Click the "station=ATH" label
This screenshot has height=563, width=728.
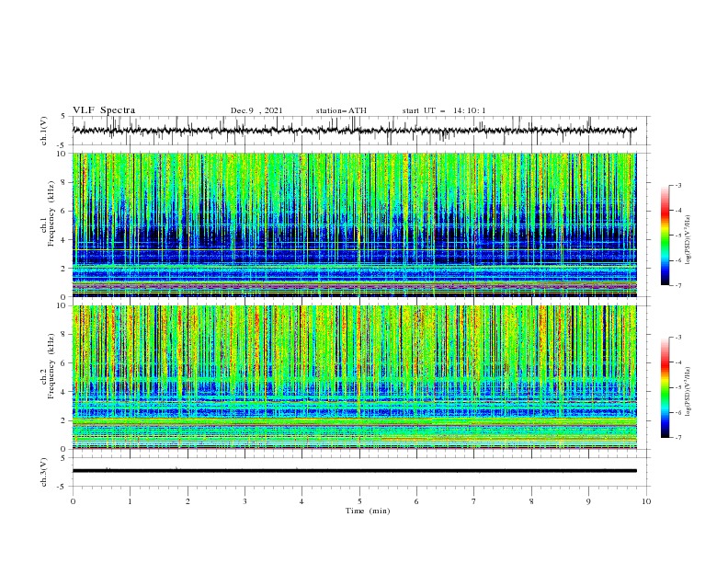click(x=341, y=110)
